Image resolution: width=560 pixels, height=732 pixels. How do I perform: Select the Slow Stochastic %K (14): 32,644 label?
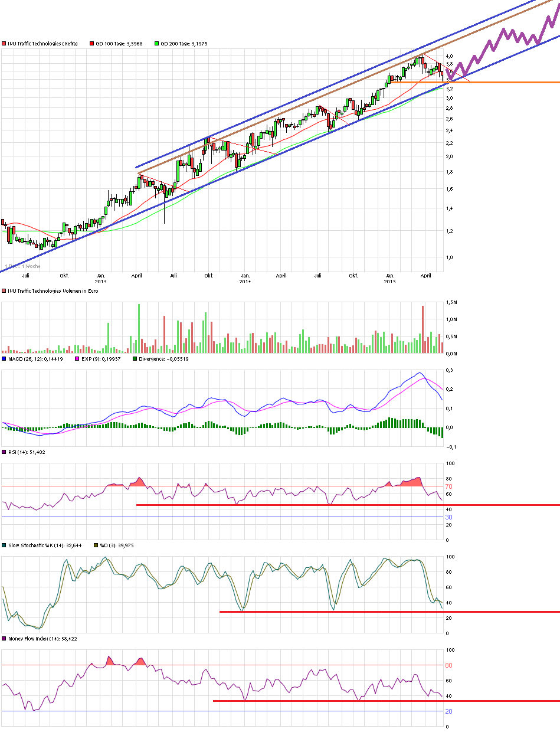tap(44, 545)
